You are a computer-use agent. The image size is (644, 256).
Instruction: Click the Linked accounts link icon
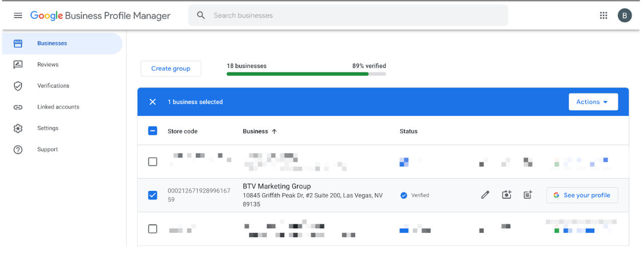(18, 107)
